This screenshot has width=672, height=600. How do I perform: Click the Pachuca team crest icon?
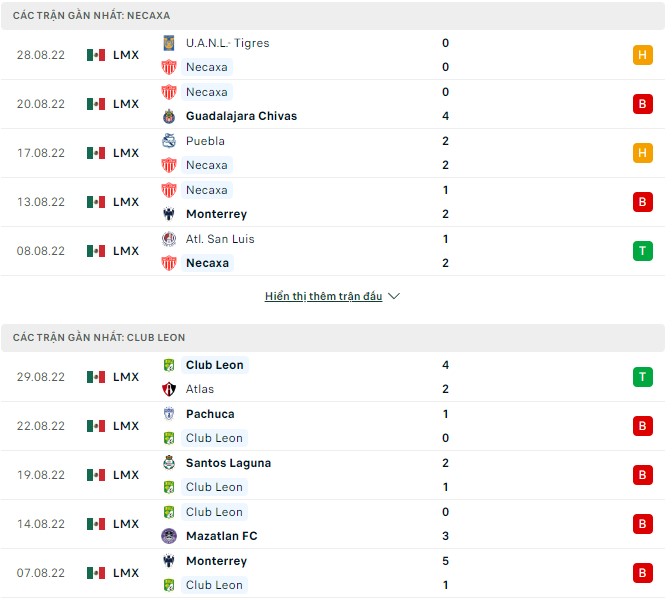[169, 414]
